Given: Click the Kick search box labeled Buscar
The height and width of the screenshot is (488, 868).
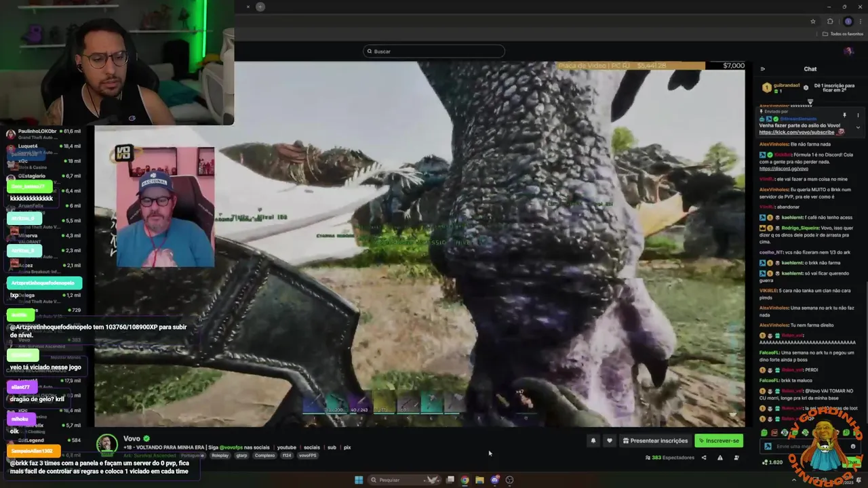Looking at the screenshot, I should [434, 51].
